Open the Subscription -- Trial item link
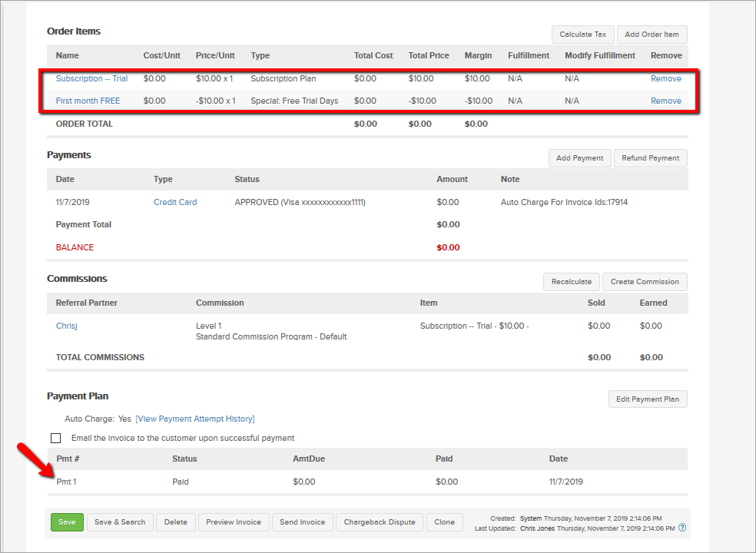 pyautogui.click(x=91, y=78)
